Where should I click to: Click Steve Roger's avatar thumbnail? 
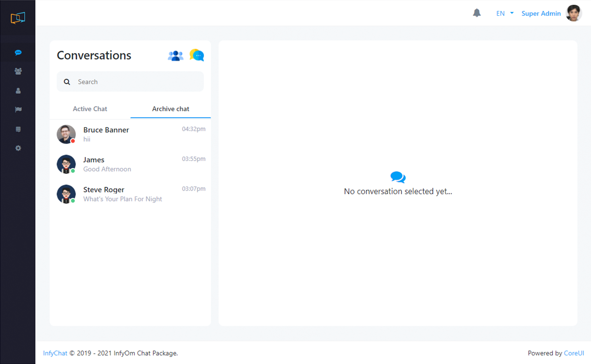coord(66,194)
